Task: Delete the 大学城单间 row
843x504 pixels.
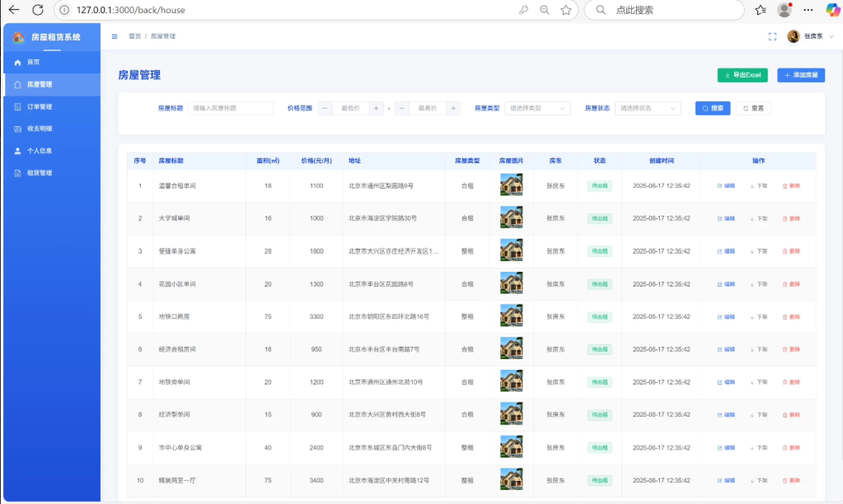Action: click(791, 219)
